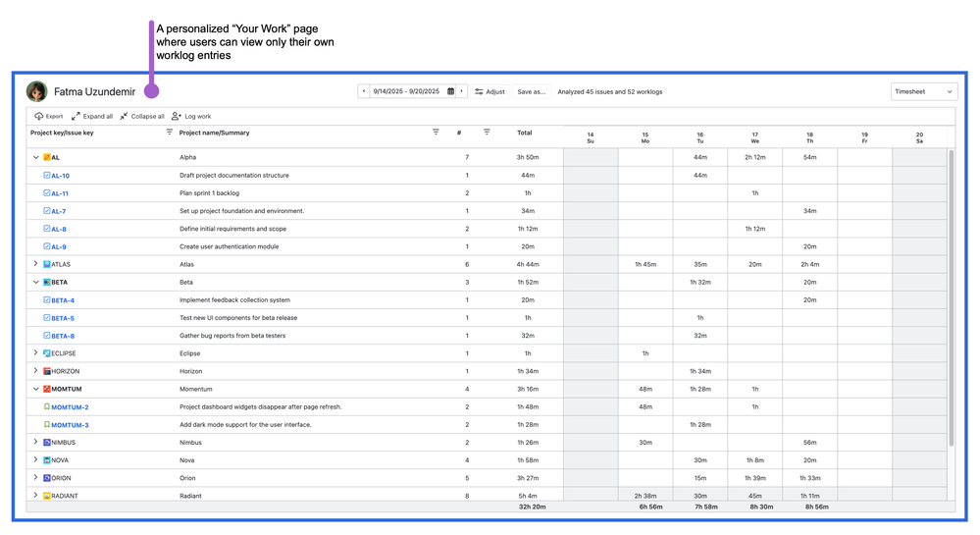Click the 1h 45m cell in the ATLAS row
Image resolution: width=980 pixels, height=535 pixels.
645,264
